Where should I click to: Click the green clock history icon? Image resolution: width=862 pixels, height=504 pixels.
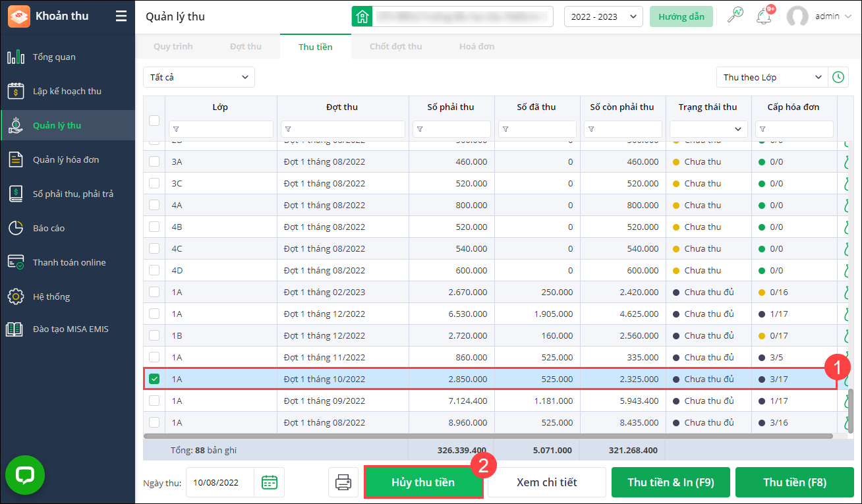click(x=838, y=77)
